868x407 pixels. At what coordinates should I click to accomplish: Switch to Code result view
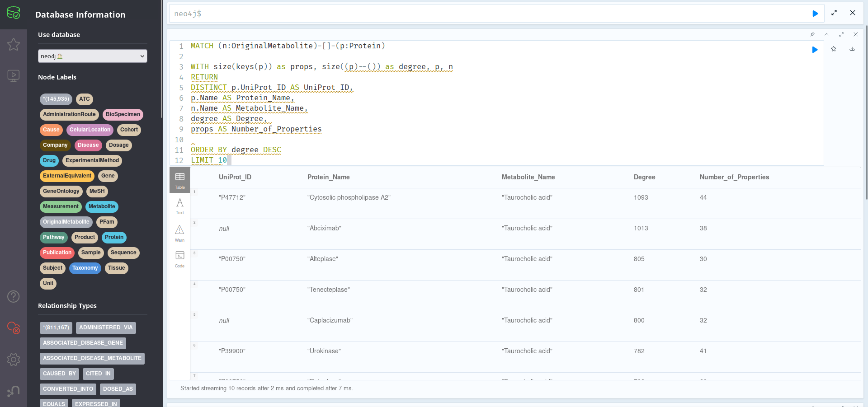coord(179,259)
